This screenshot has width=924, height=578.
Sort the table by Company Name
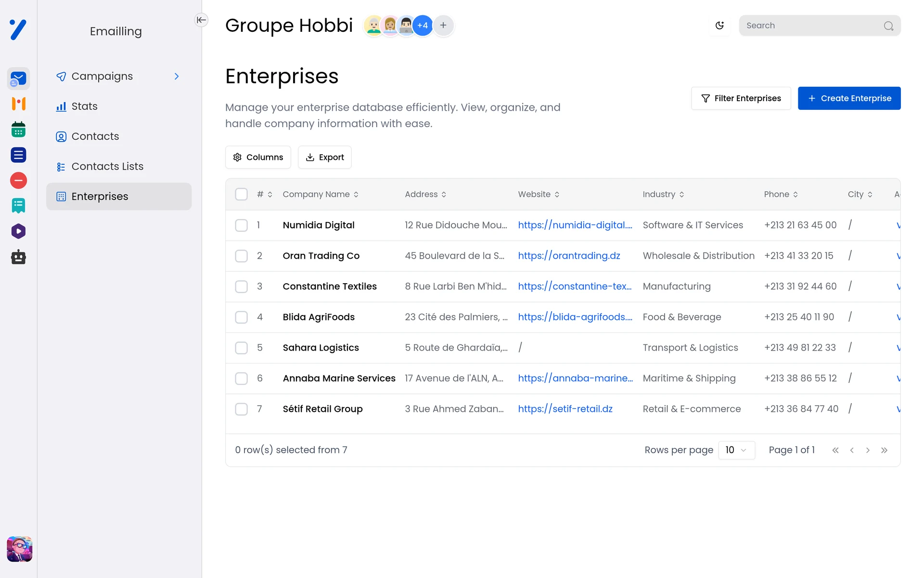click(321, 194)
